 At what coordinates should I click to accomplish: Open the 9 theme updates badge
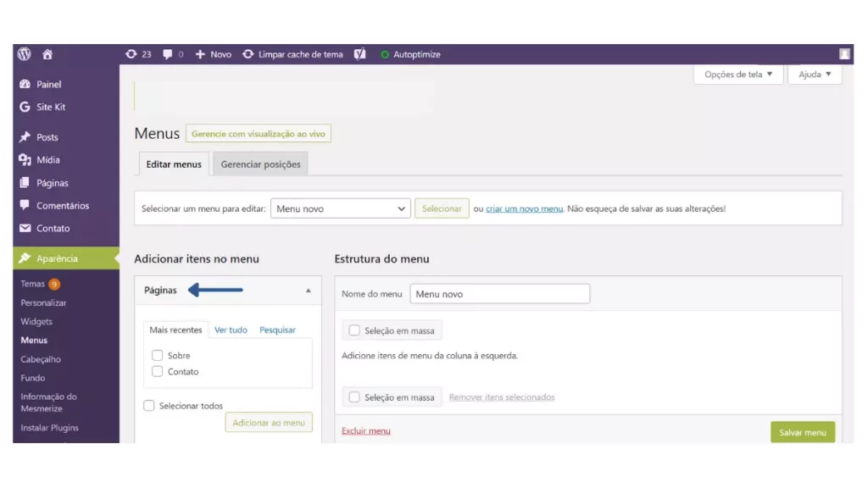(54, 285)
